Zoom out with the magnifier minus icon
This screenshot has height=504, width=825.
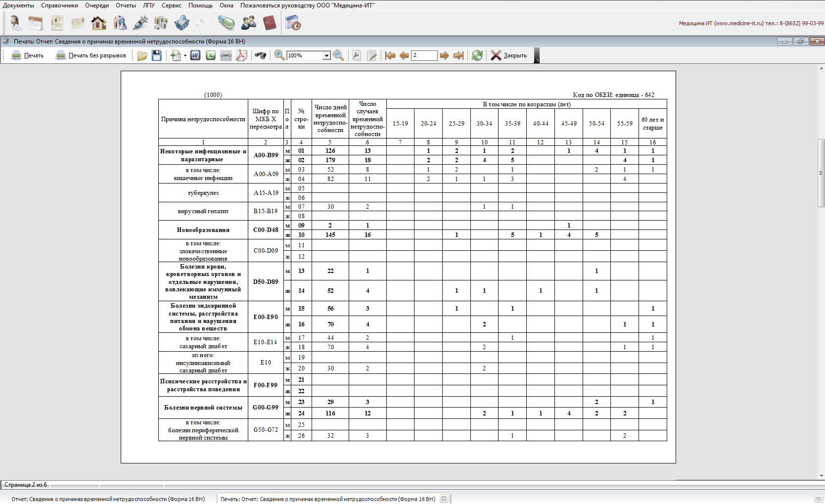tap(339, 55)
